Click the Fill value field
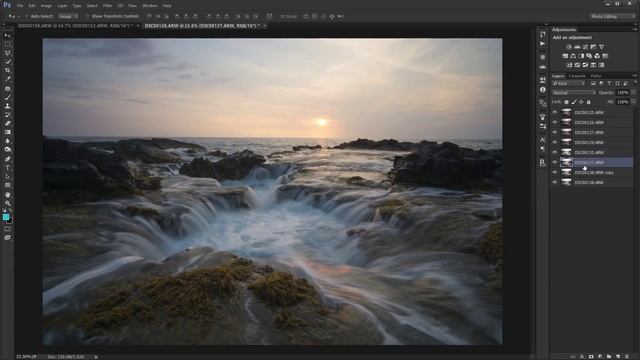640x360 pixels. pos(622,102)
